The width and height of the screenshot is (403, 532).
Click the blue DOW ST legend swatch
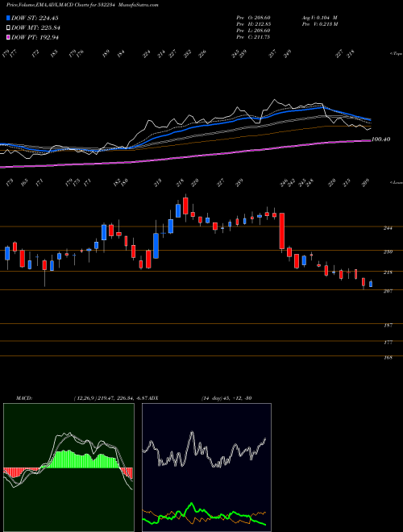8,18
